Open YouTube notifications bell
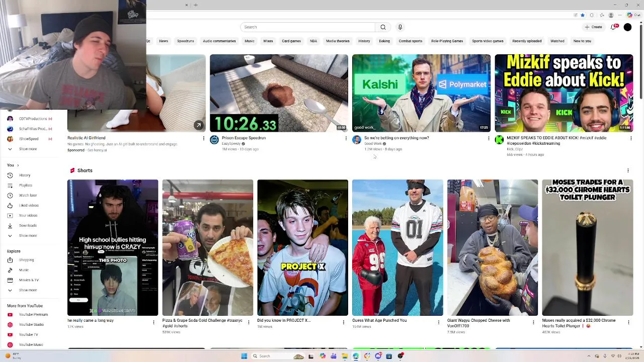The height and width of the screenshot is (362, 644). coord(613,27)
